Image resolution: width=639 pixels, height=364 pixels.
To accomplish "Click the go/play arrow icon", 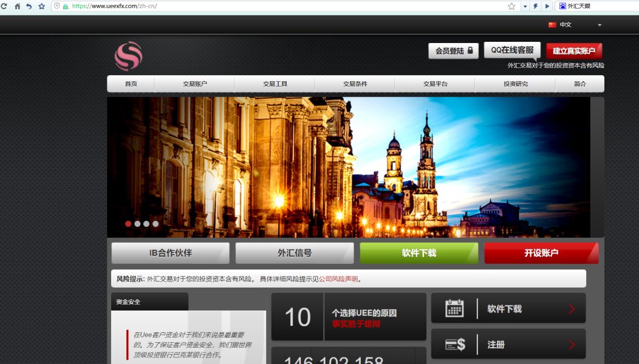I will tap(547, 6).
